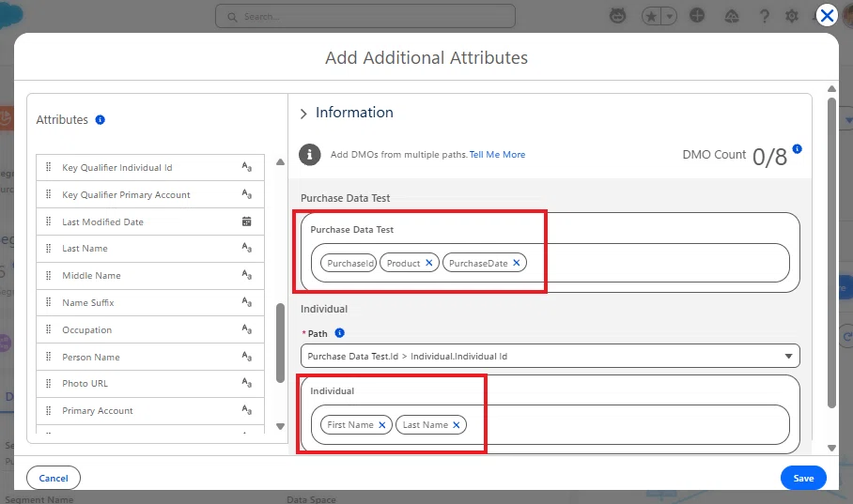Screen dimensions: 853x504
Task: Open the favorites list dropdown arrow
Action: (670, 16)
